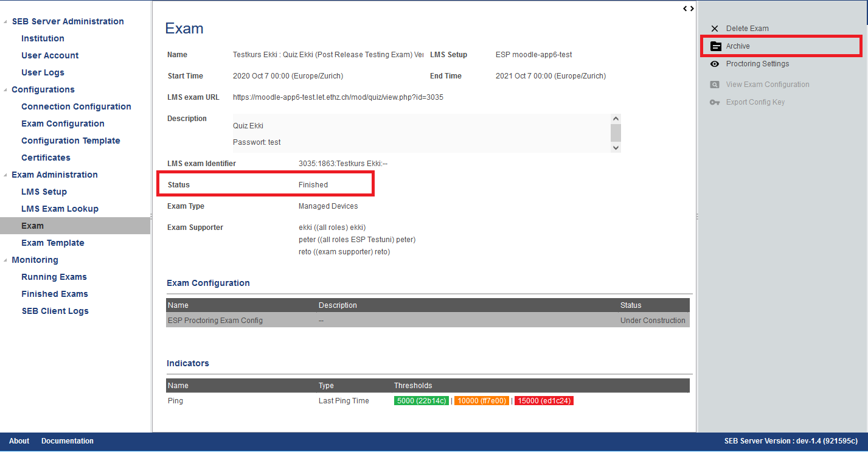Open the LMS Exam Lookup page
The height and width of the screenshot is (452, 868).
click(x=60, y=209)
